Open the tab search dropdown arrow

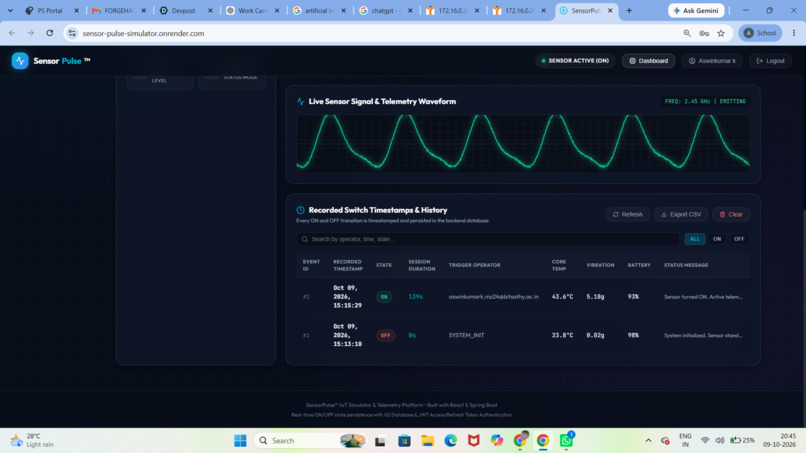point(10,10)
